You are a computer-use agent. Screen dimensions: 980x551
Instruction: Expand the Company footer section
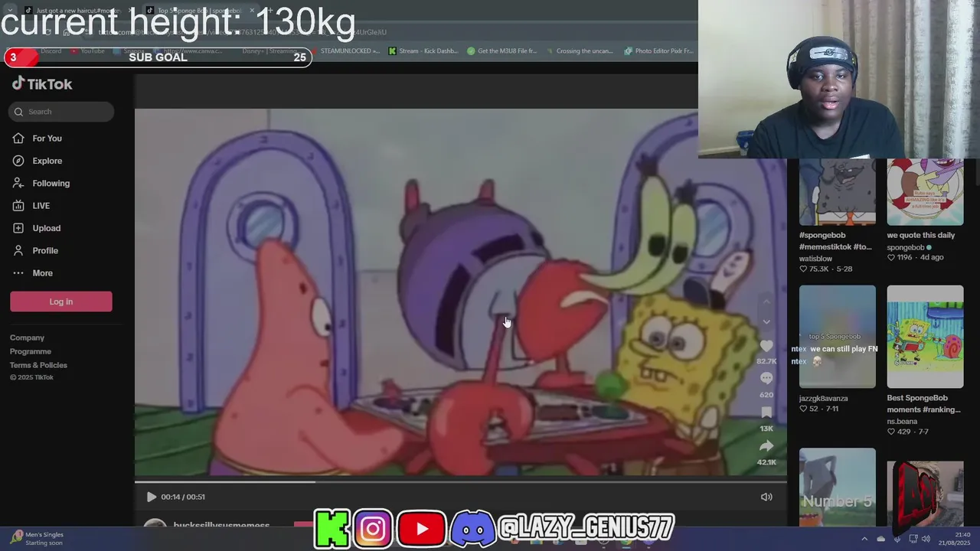[27, 337]
